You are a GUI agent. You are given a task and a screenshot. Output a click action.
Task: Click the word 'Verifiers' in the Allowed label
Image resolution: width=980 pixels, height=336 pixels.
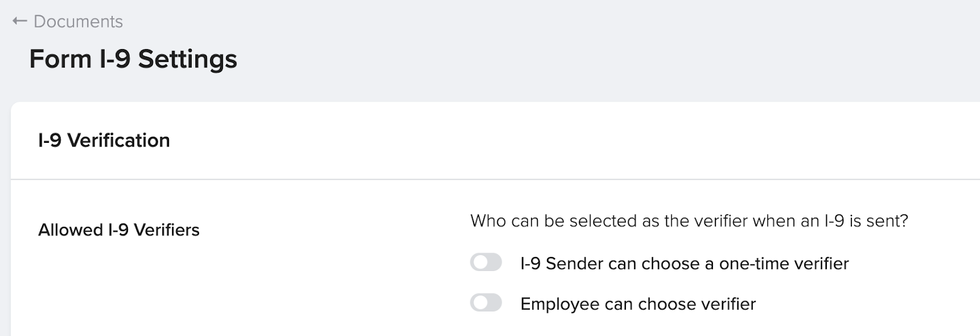[x=167, y=230]
